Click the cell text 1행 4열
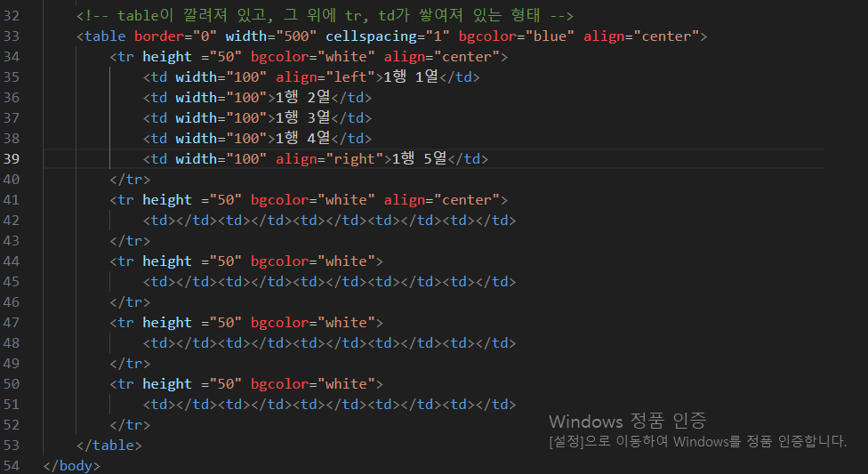Screen dimensions: 868x474 302,139
